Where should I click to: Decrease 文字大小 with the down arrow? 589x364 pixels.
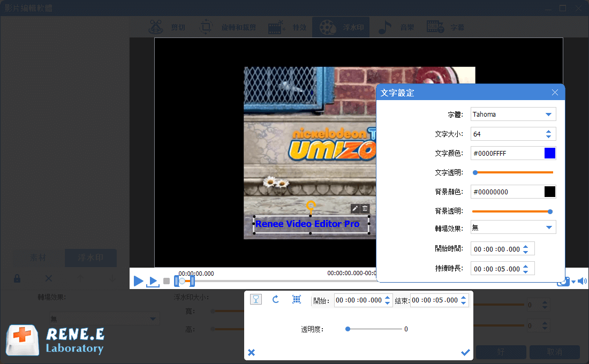548,136
